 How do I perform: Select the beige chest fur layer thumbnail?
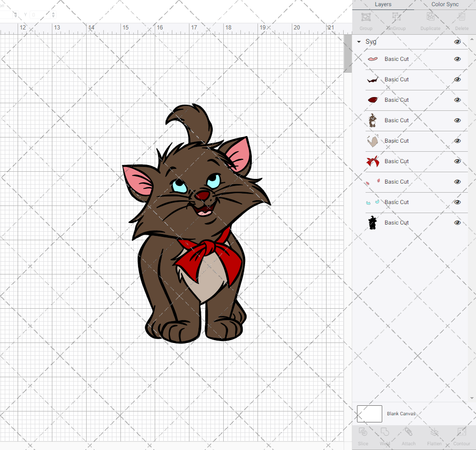[373, 141]
